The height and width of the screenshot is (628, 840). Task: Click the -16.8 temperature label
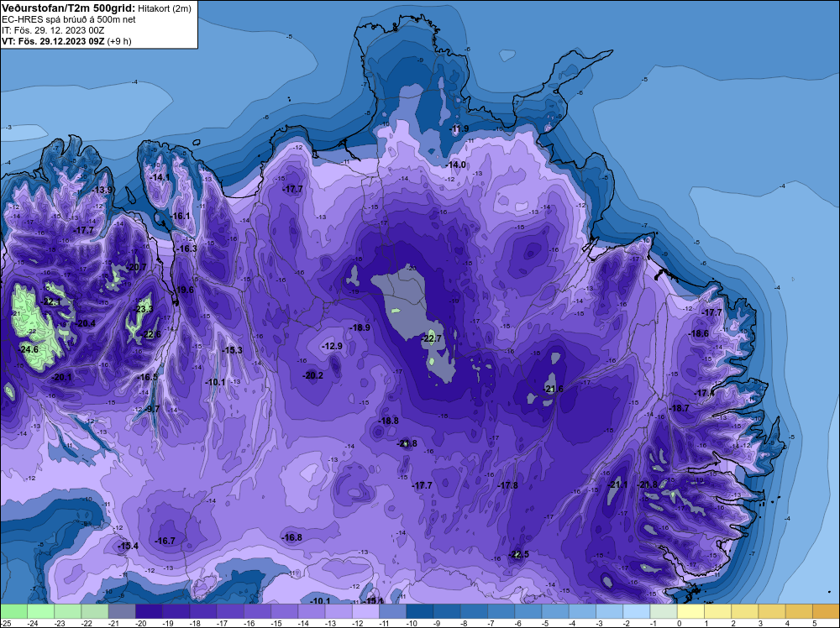point(292,537)
